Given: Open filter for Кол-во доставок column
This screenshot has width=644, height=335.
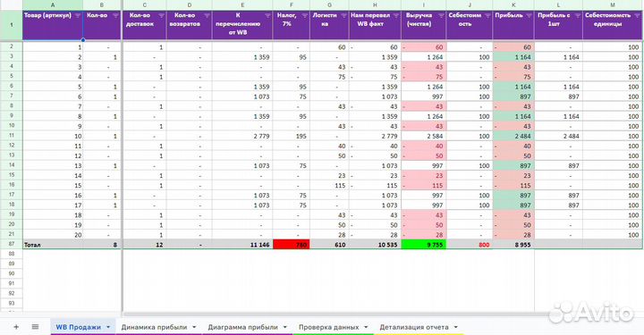Looking at the screenshot, I should pyautogui.click(x=161, y=15).
